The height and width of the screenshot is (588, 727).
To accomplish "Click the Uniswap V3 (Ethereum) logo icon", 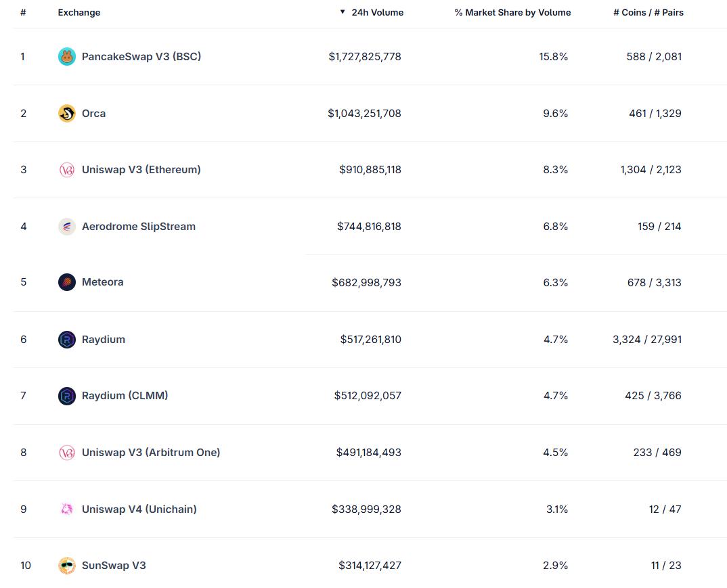I will click(x=66, y=170).
